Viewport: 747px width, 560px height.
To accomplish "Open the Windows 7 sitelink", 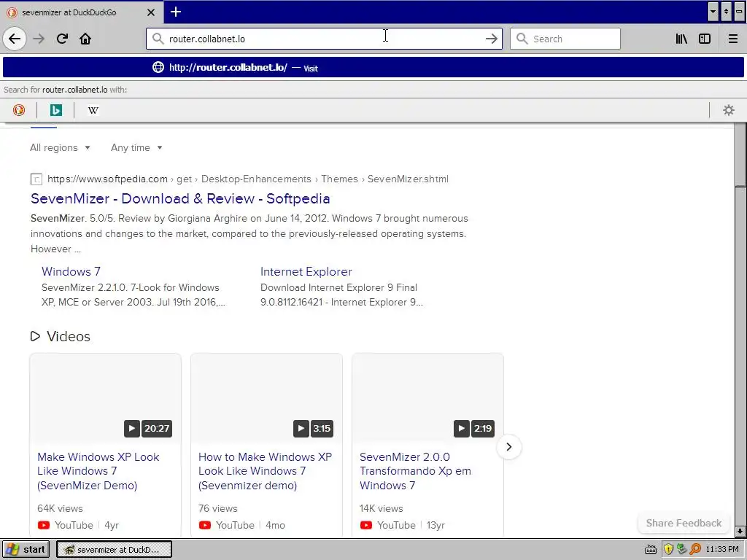I will pyautogui.click(x=71, y=271).
